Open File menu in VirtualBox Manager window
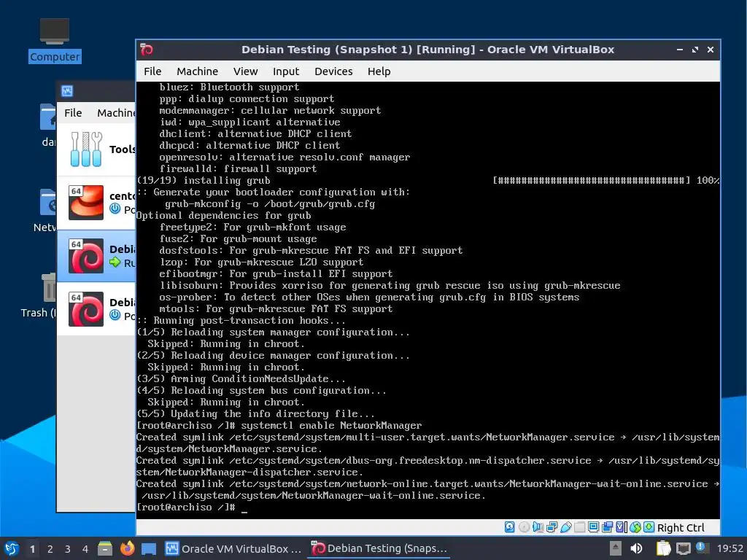Viewport: 747px width, 560px height. coord(73,113)
